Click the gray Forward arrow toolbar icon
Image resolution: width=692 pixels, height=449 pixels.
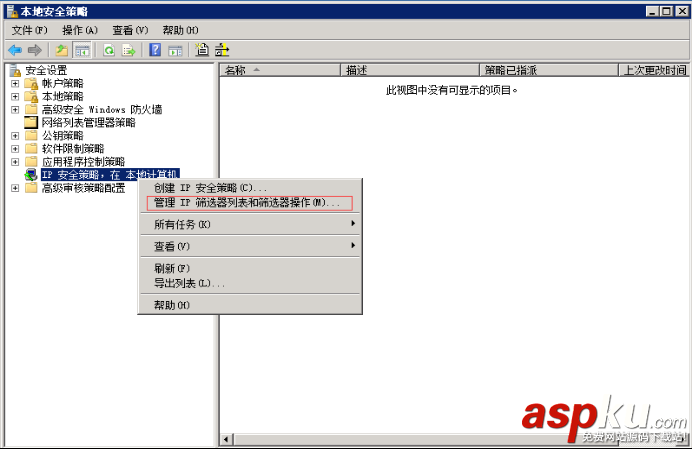click(x=34, y=50)
